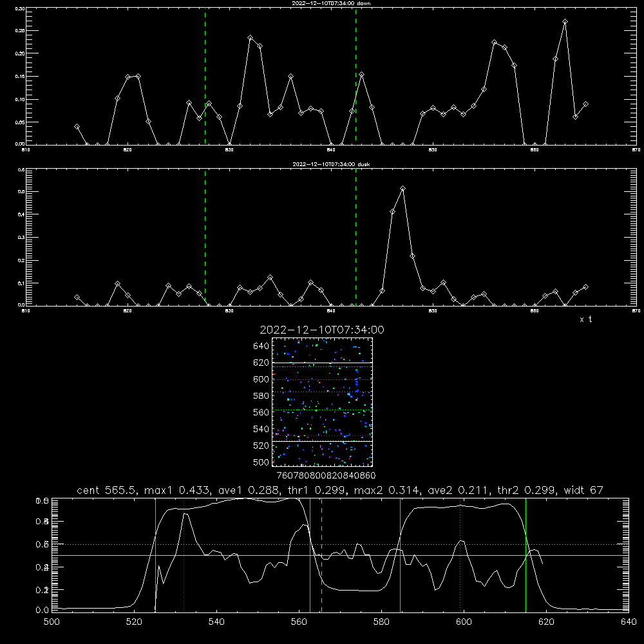Click image y-axis label 640
This screenshot has height=644, width=644.
(x=261, y=346)
